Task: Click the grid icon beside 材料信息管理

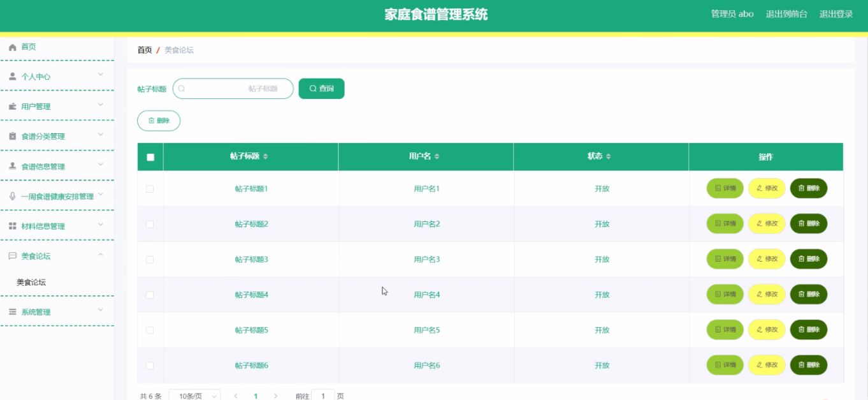Action: (12, 226)
